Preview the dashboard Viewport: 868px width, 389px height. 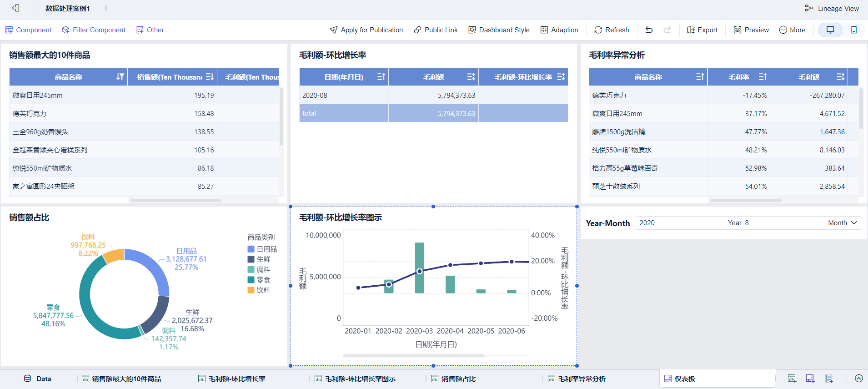click(751, 30)
